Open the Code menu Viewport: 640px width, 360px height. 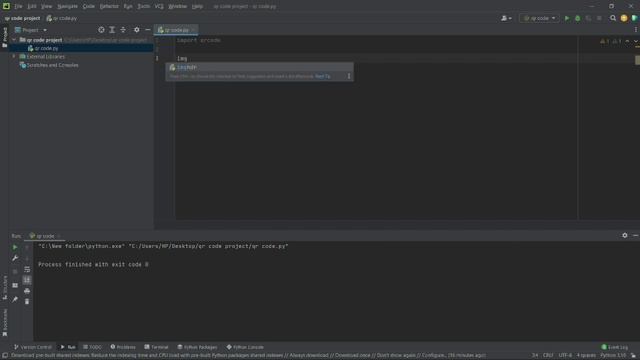pos(89,6)
